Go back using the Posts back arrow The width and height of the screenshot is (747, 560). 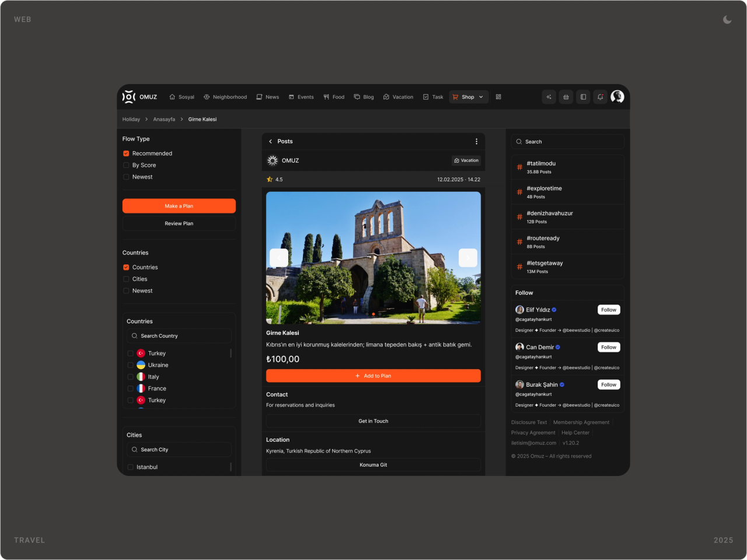pyautogui.click(x=270, y=141)
